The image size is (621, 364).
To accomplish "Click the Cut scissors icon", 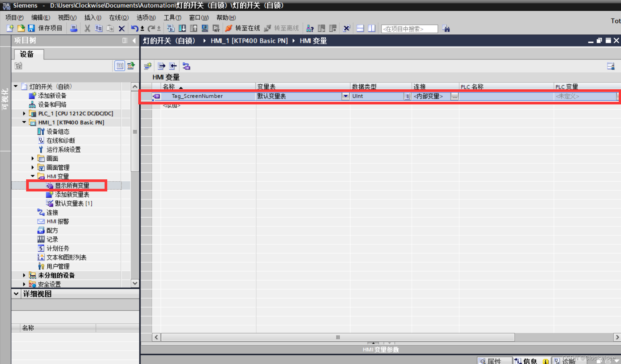I will [88, 28].
